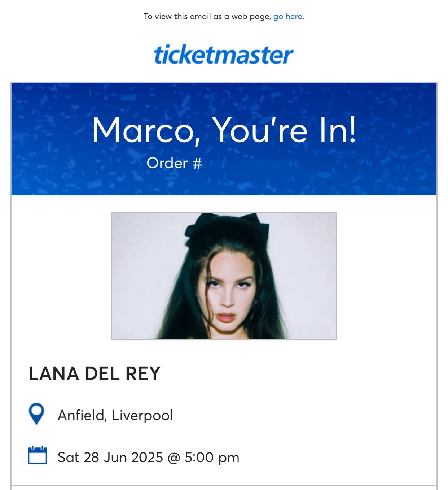
Task: Click the word 'Liverpool' in the venue line
Action: click(142, 416)
